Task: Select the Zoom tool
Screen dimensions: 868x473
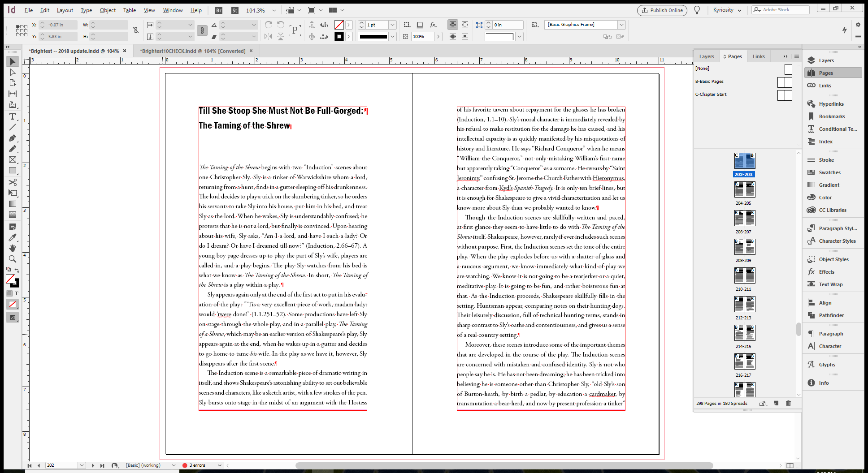Action: 13,259
